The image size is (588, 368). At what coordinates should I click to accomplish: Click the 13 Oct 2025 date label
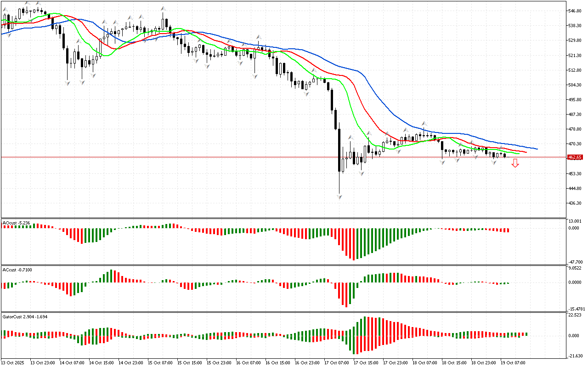point(14,363)
